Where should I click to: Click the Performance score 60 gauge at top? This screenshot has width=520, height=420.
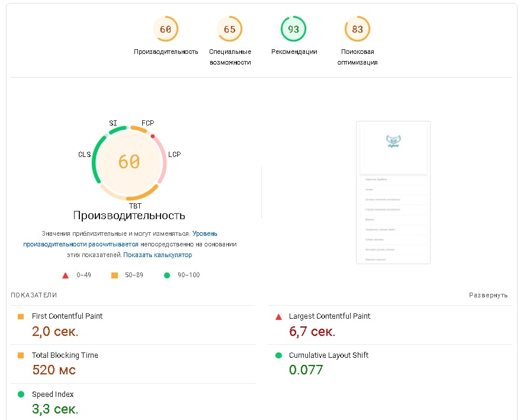(165, 29)
